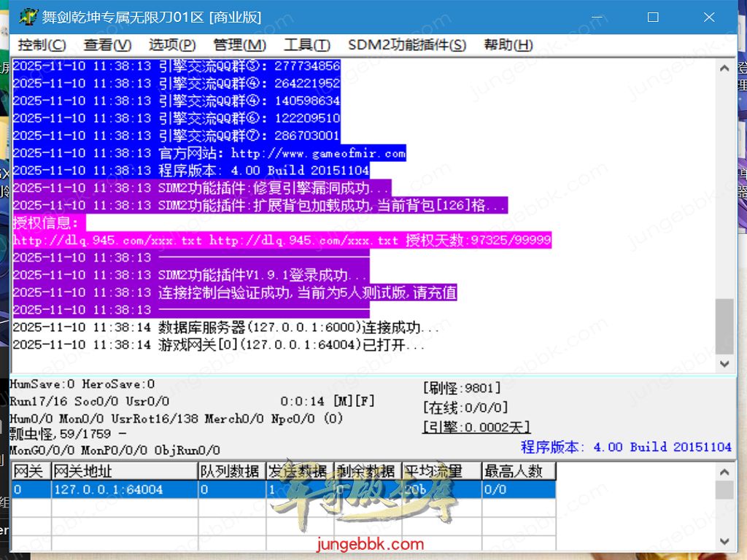747x560 pixels.
Task: Open the SDM2功能插件(S) menu
Action: tap(406, 45)
